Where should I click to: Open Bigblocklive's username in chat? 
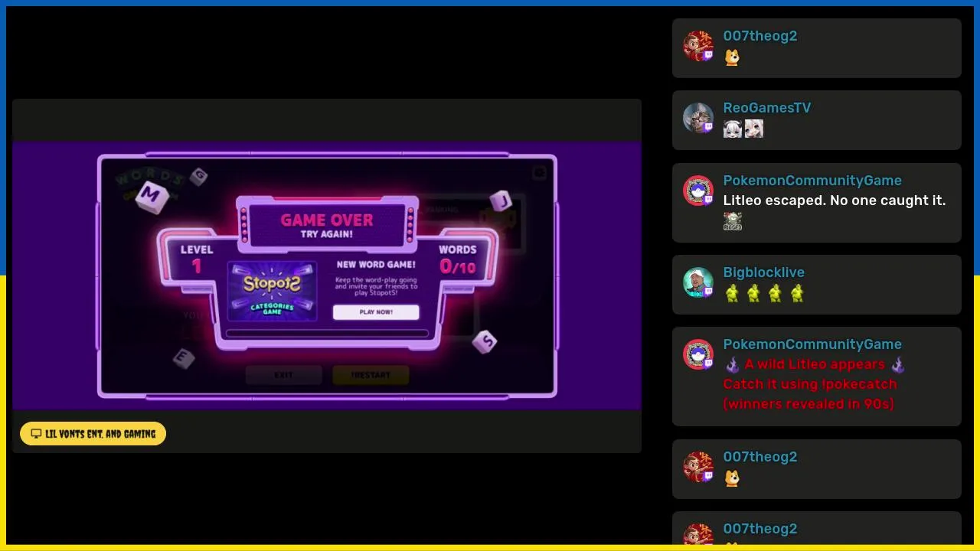click(763, 272)
